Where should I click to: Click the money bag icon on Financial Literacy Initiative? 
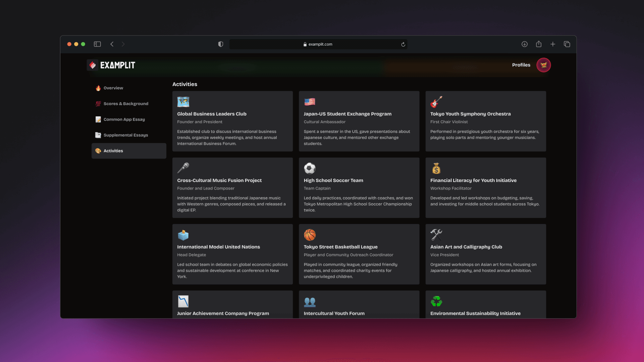(436, 168)
